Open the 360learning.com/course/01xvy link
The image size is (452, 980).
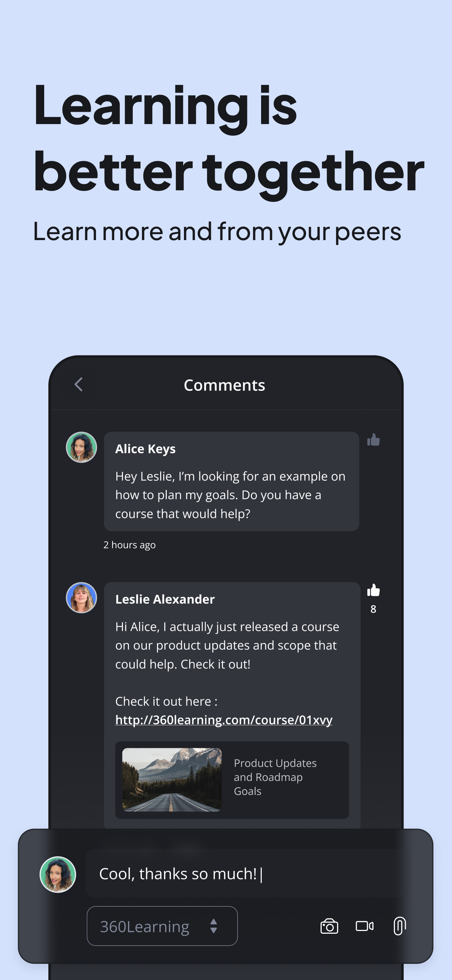pos(224,720)
